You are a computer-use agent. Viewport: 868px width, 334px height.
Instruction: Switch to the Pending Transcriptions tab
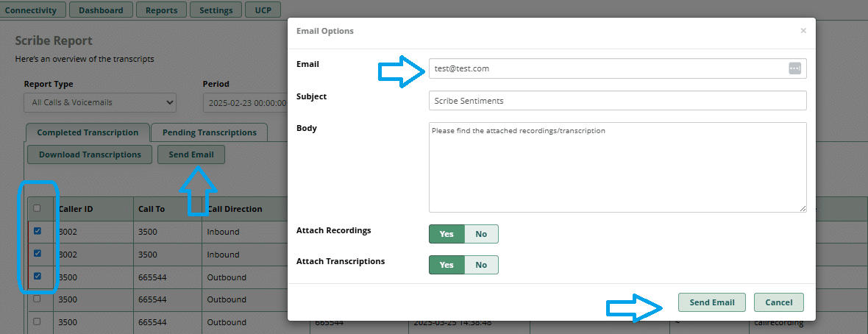209,132
